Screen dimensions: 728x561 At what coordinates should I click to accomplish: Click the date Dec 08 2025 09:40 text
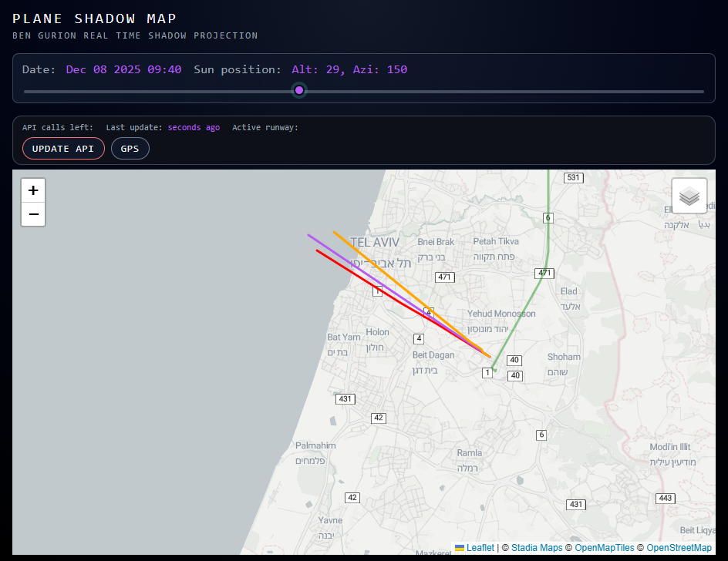123,69
